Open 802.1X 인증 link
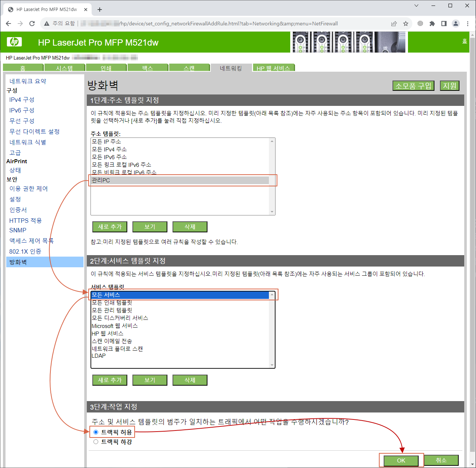The height and width of the screenshot is (468, 476). tap(25, 251)
